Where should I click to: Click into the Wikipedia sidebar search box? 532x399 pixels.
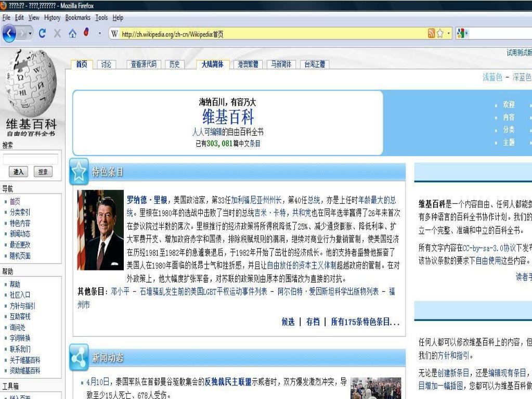pyautogui.click(x=31, y=159)
